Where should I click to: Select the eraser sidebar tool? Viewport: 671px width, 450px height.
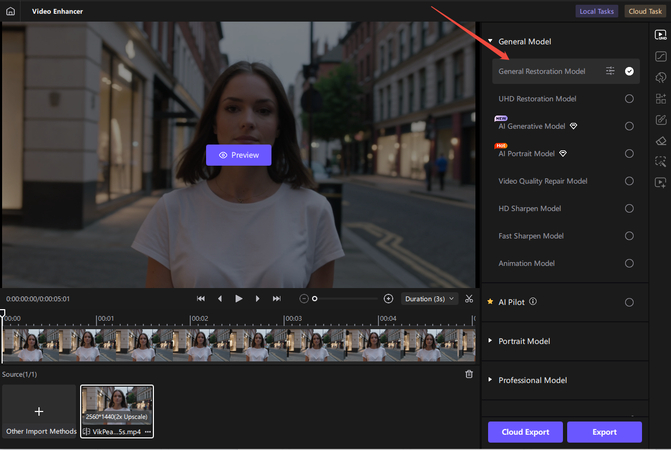[660, 141]
